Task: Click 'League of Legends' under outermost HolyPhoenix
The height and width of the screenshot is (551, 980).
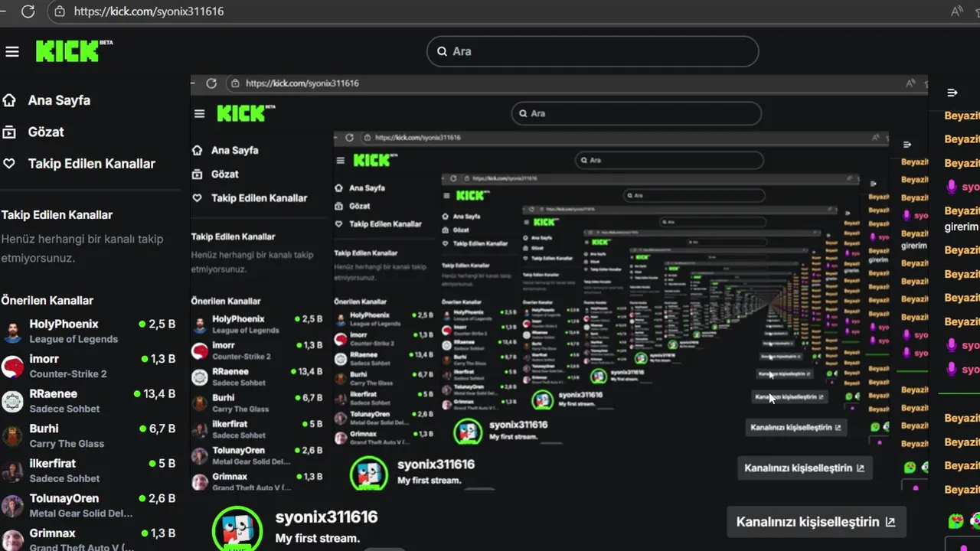Action: [x=73, y=340]
